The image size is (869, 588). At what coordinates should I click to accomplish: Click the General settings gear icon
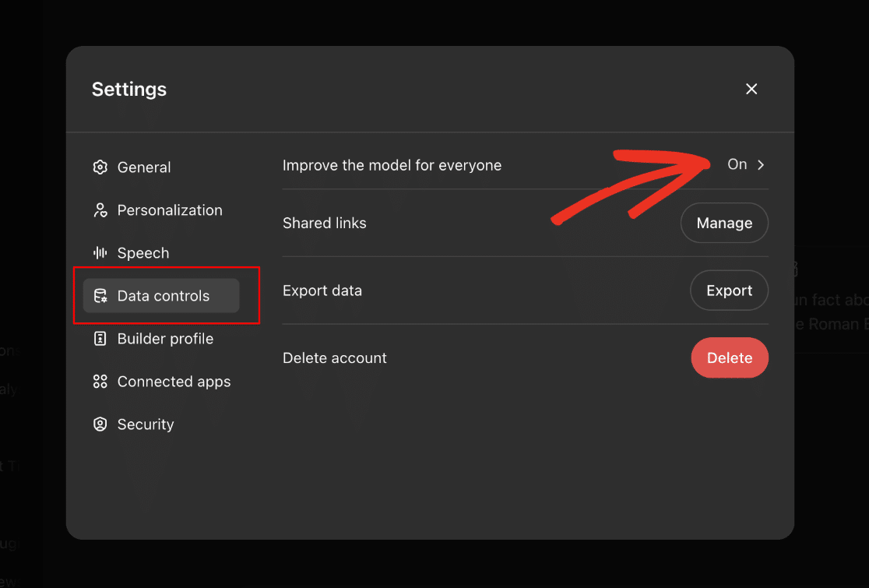100,167
